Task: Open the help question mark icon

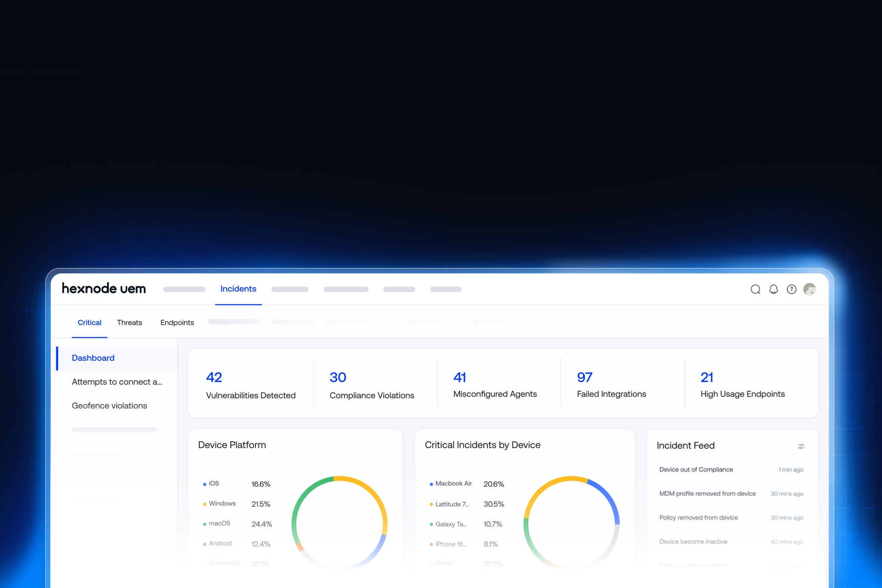Action: [x=792, y=289]
